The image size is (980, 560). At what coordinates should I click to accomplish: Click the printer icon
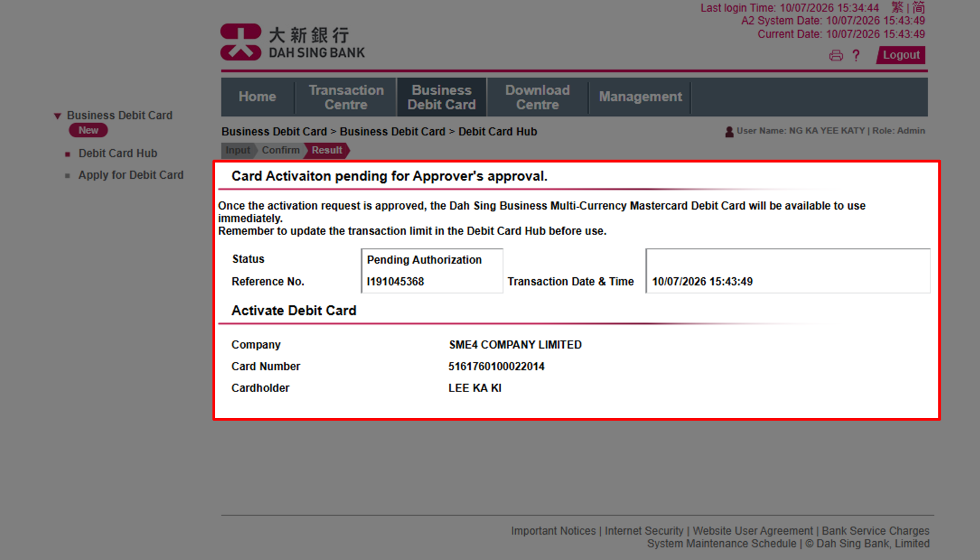coord(836,55)
